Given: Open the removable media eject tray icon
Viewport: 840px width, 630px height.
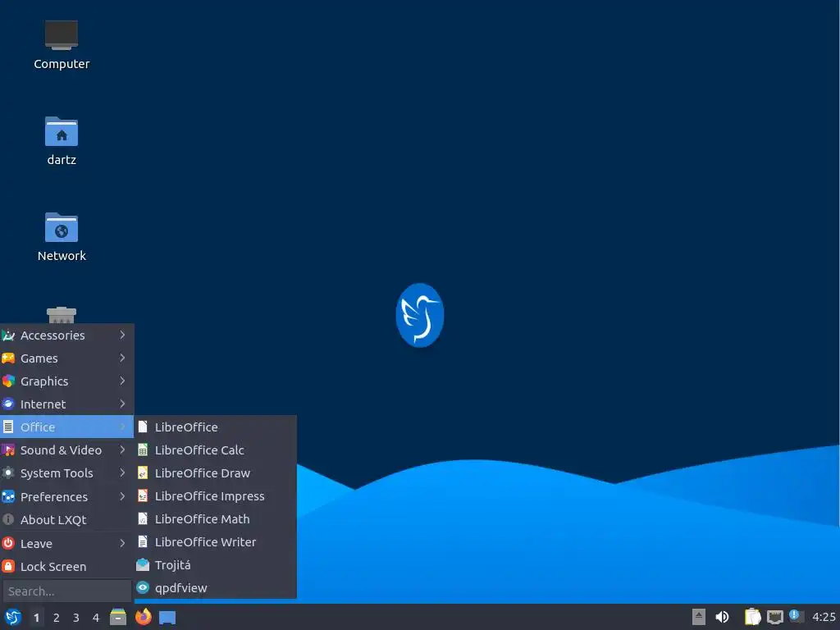Looking at the screenshot, I should pyautogui.click(x=699, y=617).
